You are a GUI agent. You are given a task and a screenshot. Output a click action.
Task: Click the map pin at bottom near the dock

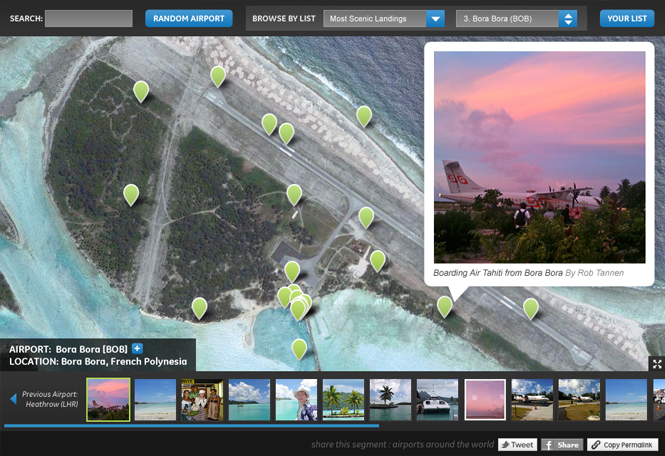point(299,348)
